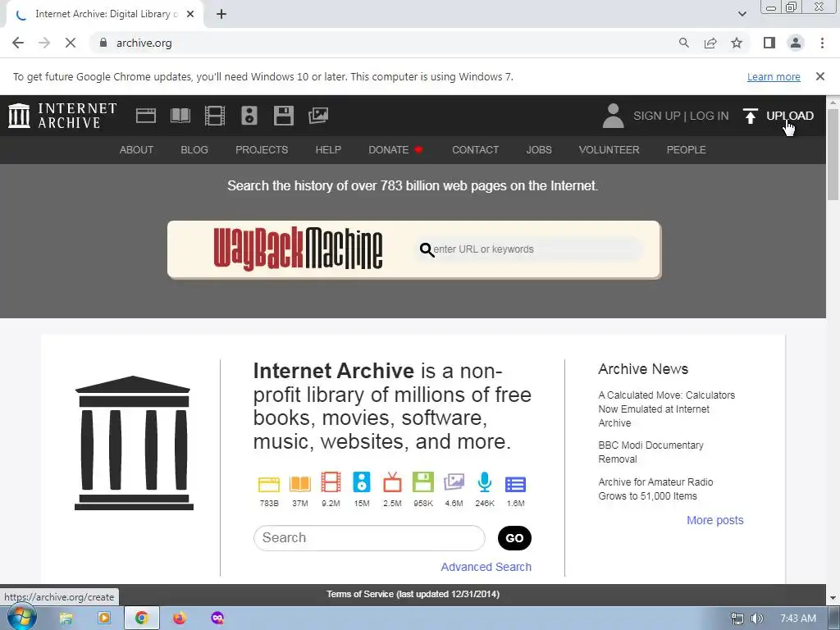Click the volume speaker tray icon

[757, 619]
